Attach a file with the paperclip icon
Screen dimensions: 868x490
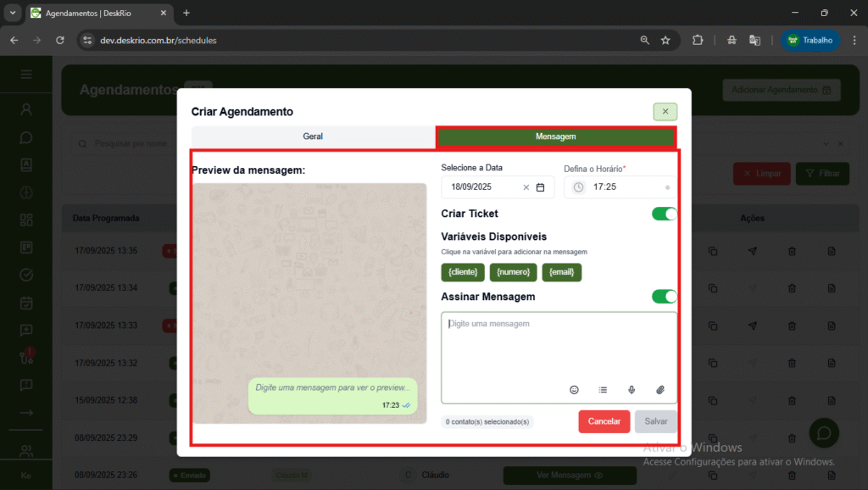[x=660, y=390]
